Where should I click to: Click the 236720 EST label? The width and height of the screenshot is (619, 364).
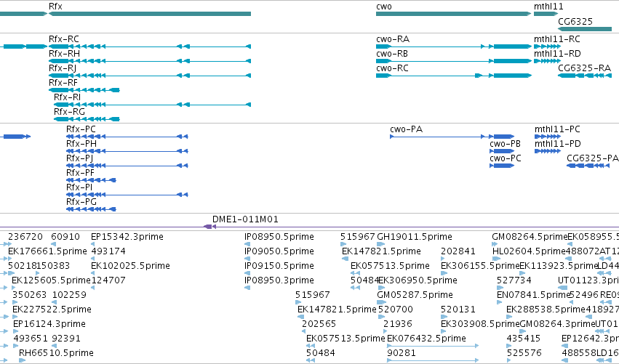click(x=25, y=237)
